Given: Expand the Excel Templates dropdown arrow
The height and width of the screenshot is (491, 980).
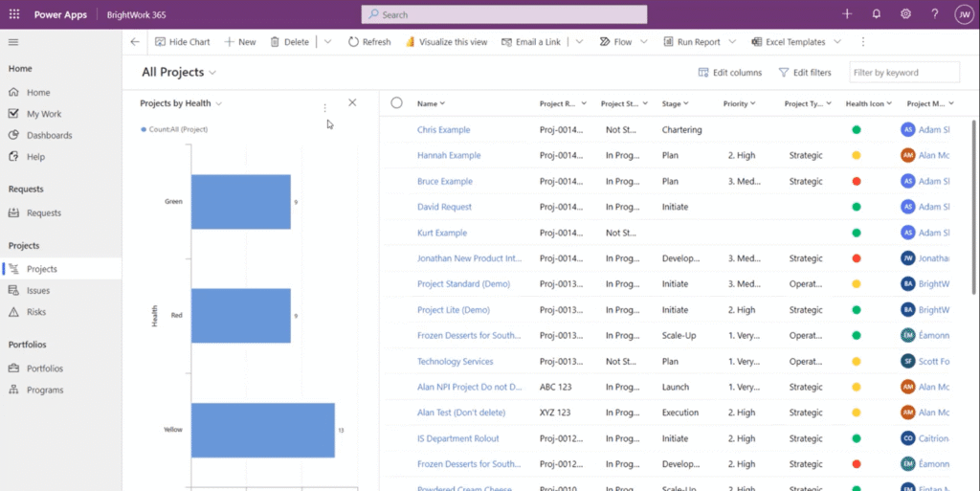Looking at the screenshot, I should (836, 42).
